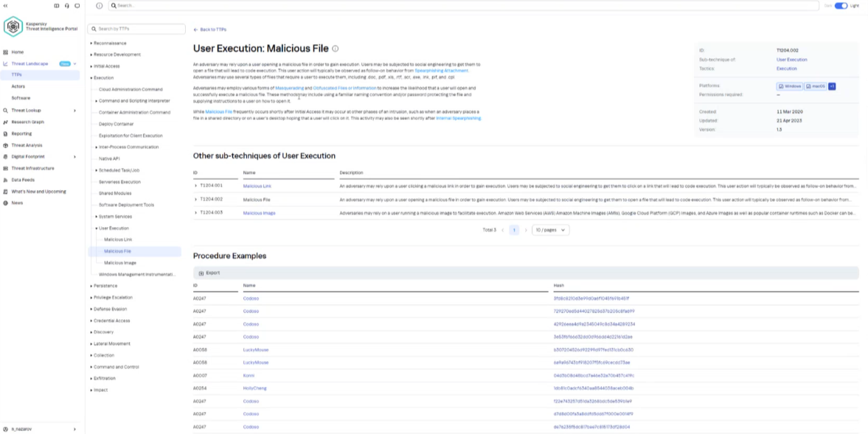Click the back arrow before Back to TTPs
The image size is (868, 434).
tap(196, 30)
